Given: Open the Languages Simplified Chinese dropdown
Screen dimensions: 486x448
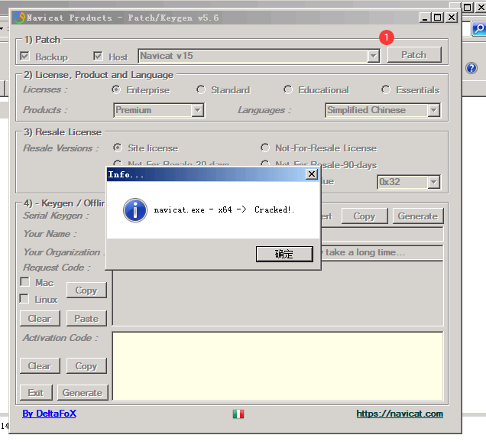Looking at the screenshot, I should [x=433, y=110].
